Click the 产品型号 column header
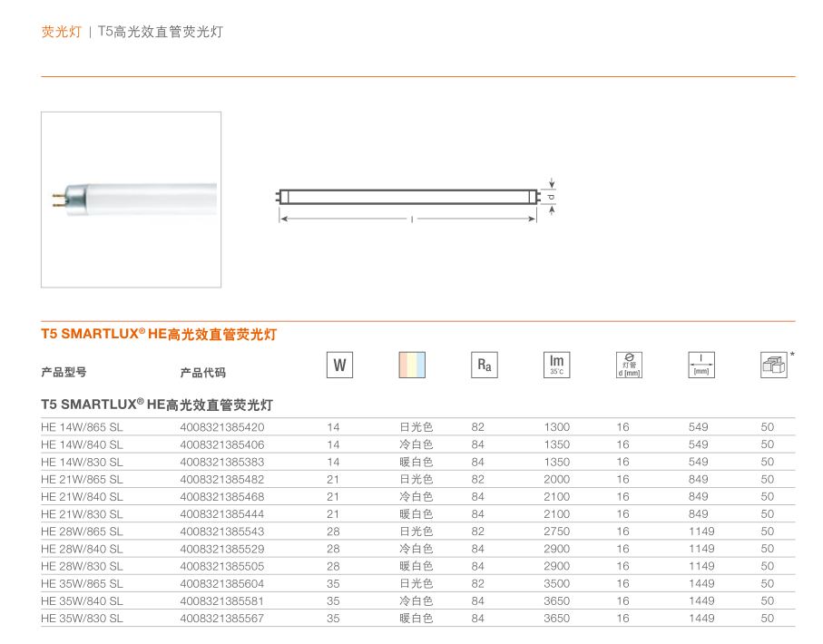 click(64, 372)
